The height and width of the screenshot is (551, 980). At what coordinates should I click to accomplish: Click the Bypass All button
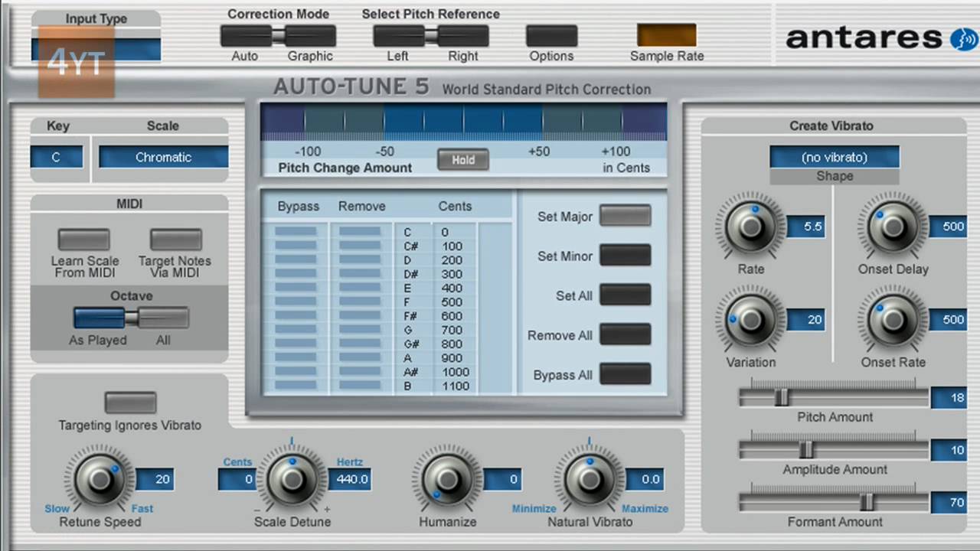coord(626,375)
